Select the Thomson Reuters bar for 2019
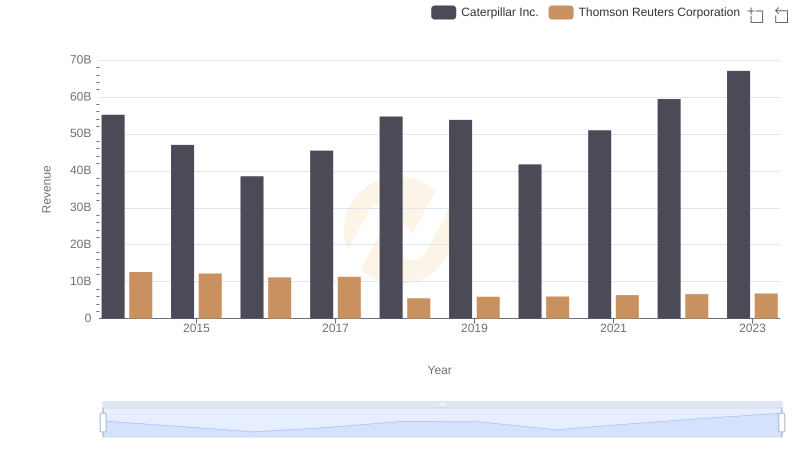This screenshot has width=800, height=461. (488, 308)
